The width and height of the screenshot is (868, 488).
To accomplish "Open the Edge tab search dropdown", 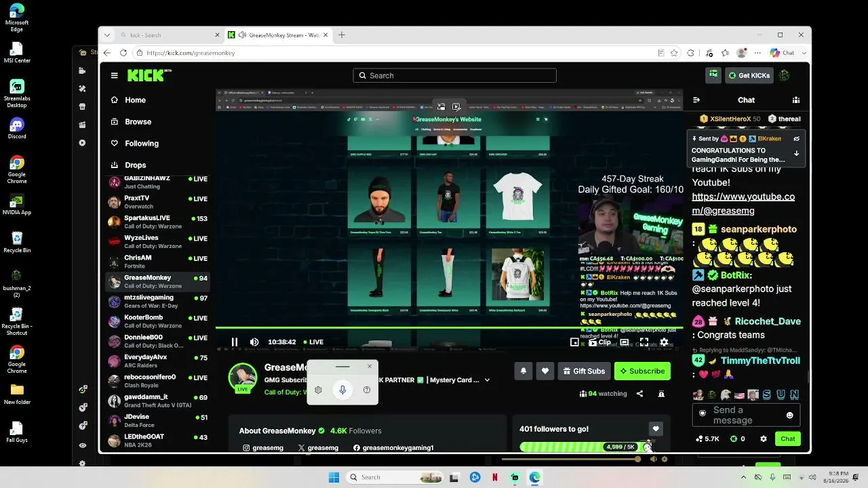I will coord(106,35).
